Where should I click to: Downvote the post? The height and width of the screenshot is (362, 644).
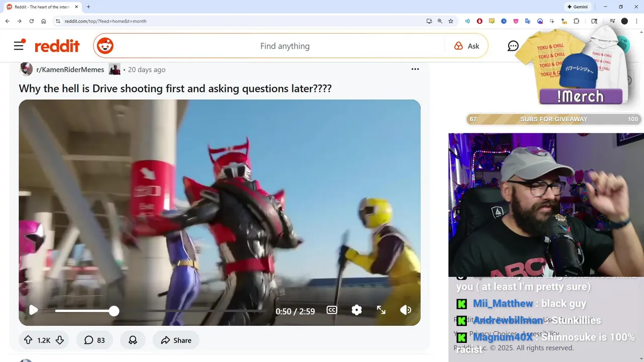60,340
